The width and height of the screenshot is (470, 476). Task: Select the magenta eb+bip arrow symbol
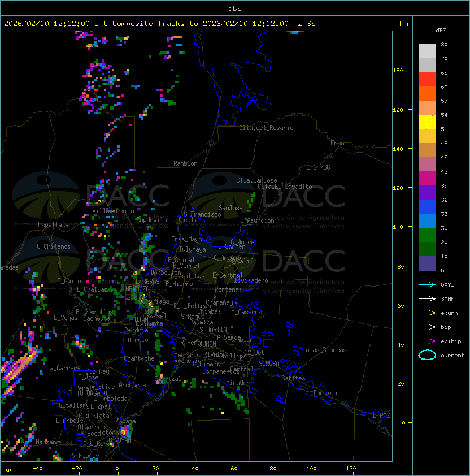point(427,341)
